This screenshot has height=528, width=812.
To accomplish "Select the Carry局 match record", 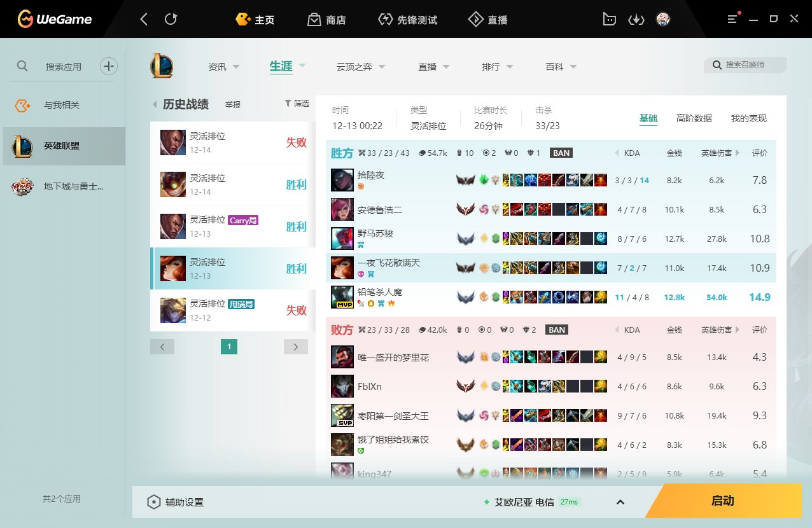I will point(233,226).
